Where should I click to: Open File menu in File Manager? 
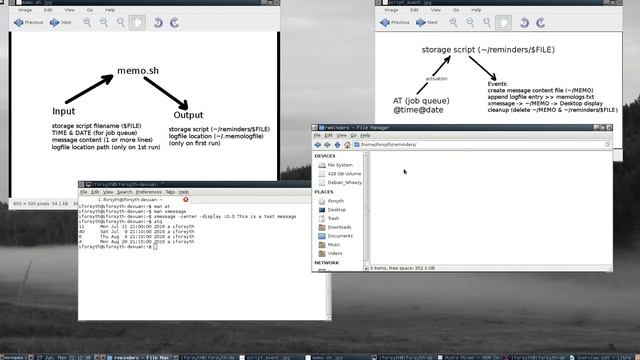317,135
